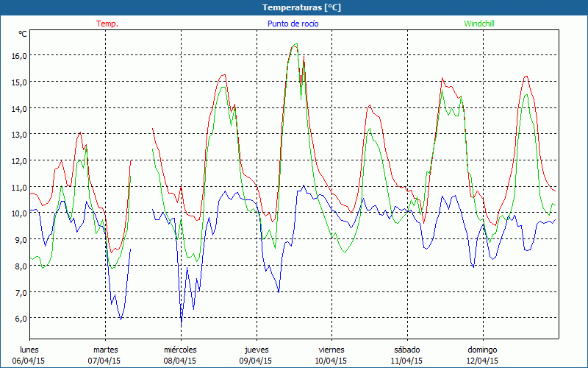Click the lunes day label
Image resolution: width=588 pixels, height=368 pixels.
(29, 350)
